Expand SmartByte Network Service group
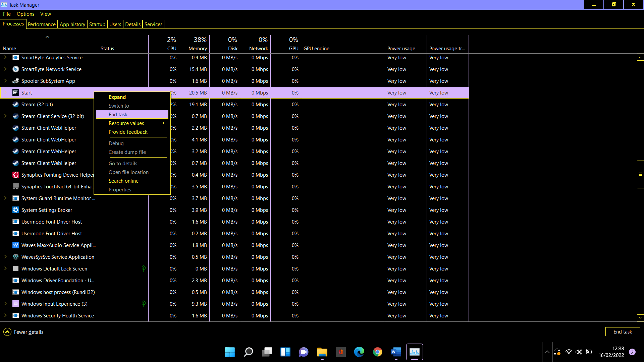Screen dimensions: 644x362 pyautogui.click(x=5, y=69)
